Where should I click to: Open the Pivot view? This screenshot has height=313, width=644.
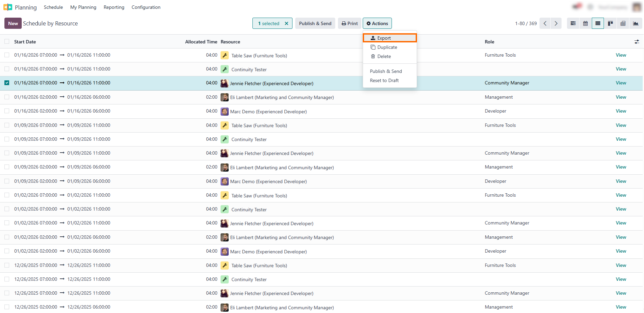[623, 23]
